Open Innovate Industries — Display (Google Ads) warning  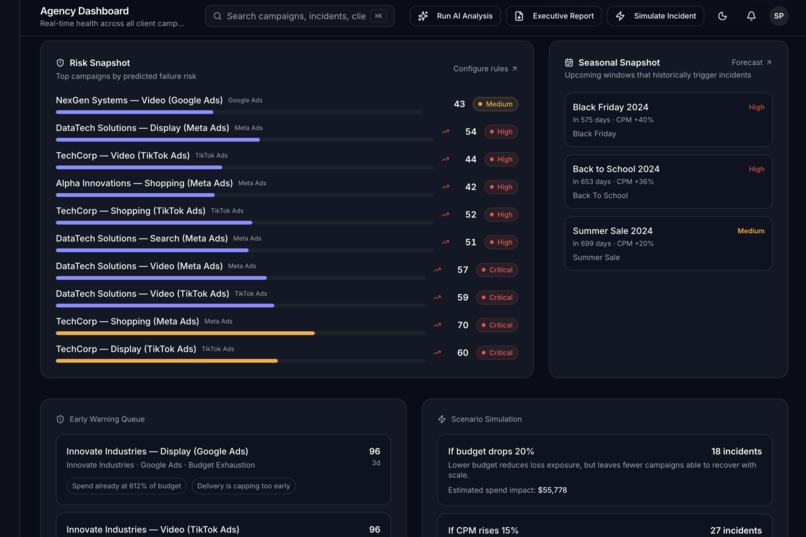(223, 469)
